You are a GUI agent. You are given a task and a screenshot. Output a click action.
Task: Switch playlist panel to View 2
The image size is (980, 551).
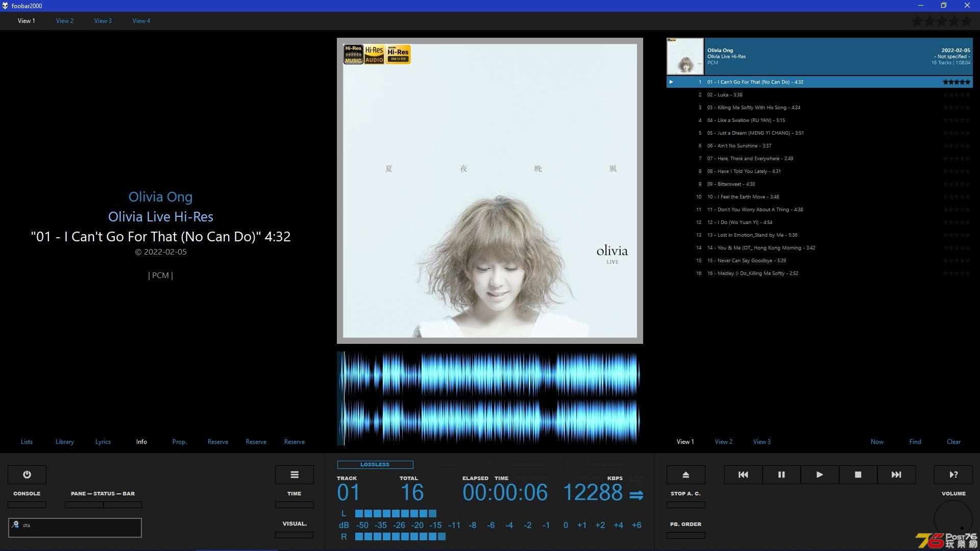click(x=724, y=442)
